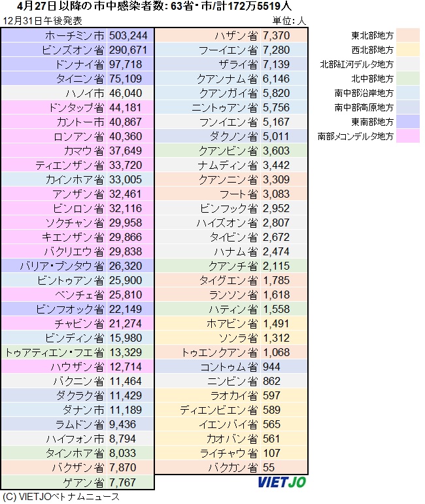The image size is (425, 504).
Task: Click the ハノイ市 row name
Action: [85, 93]
